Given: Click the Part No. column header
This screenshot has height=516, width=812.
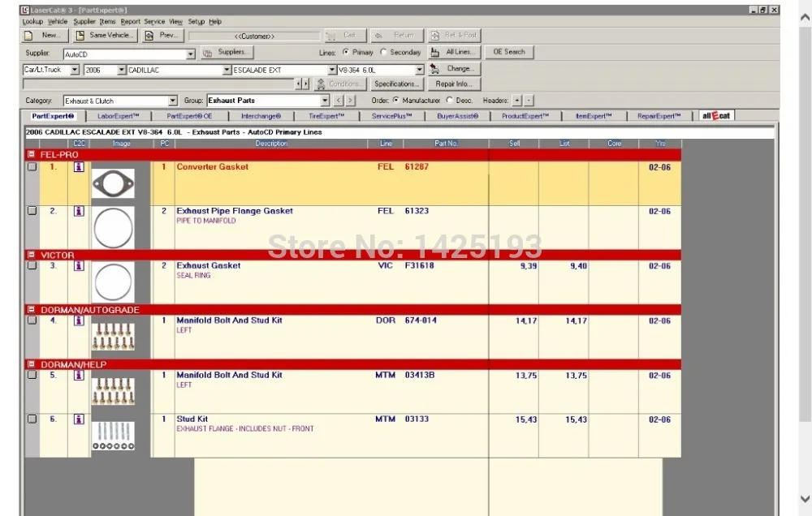Looking at the screenshot, I should click(446, 144).
